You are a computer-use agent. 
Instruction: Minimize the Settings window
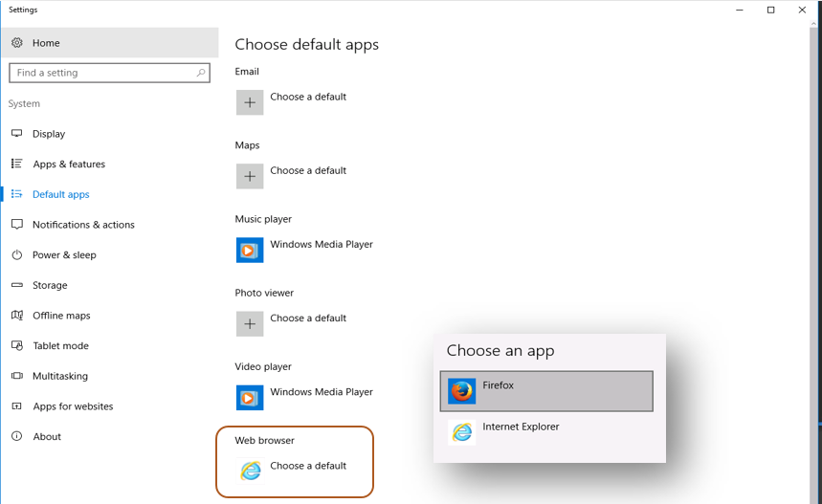[x=739, y=10]
